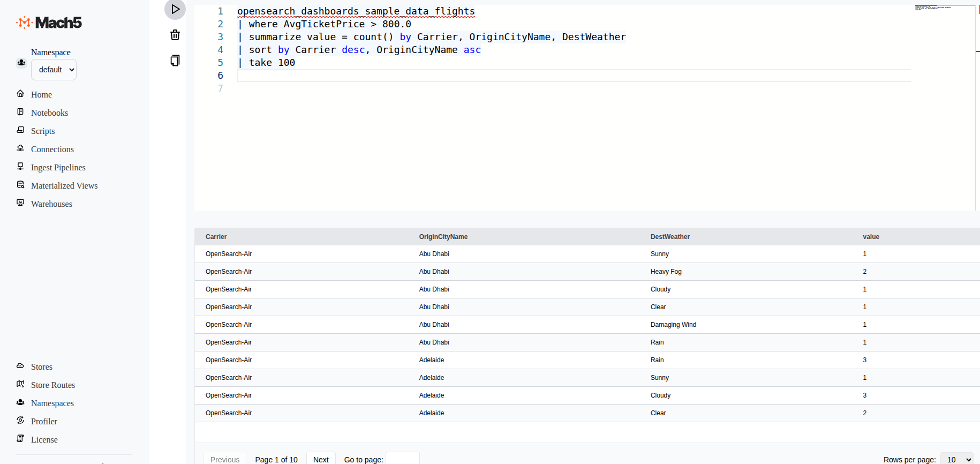Click the Connections icon
The image size is (980, 464).
coord(20,148)
